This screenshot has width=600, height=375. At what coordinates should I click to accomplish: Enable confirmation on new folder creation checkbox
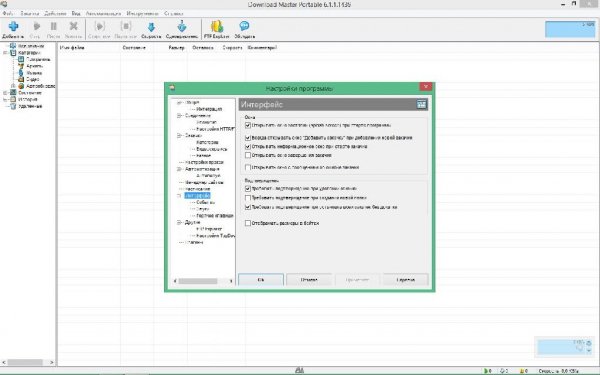click(248, 198)
